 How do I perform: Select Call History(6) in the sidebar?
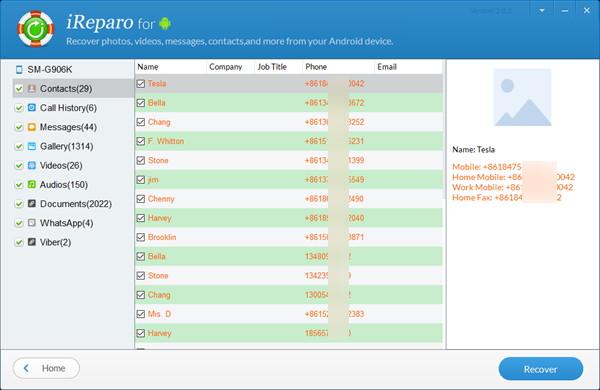tap(68, 108)
